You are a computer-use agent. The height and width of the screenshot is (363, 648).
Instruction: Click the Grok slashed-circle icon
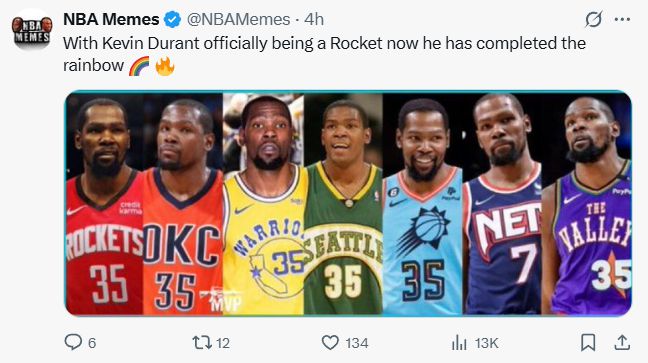point(593,19)
